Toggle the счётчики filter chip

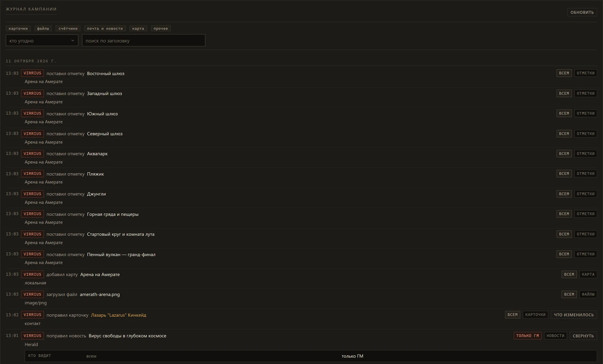coord(68,28)
